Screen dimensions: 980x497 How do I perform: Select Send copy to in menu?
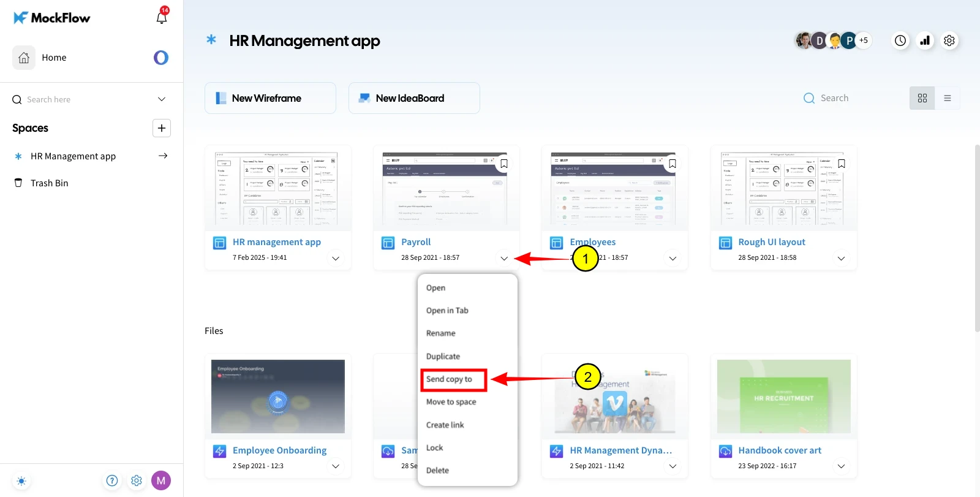[x=453, y=379]
